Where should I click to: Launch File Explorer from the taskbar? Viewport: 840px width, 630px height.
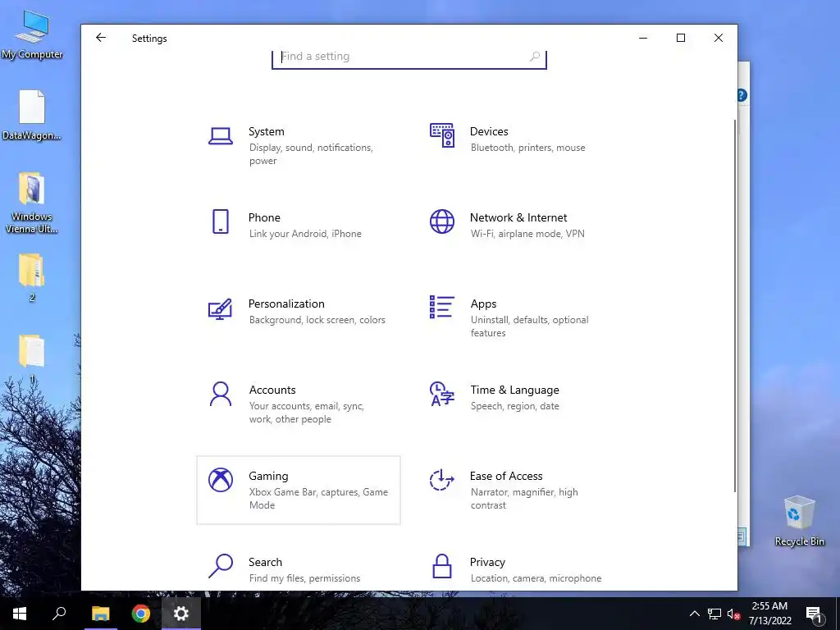coord(101,614)
